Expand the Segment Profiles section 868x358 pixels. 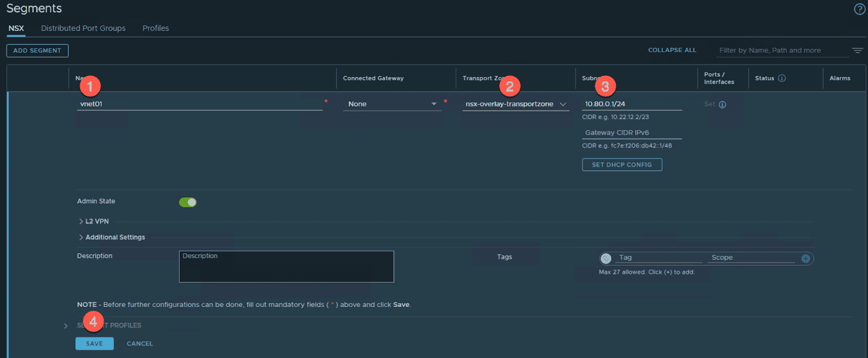coord(66,326)
